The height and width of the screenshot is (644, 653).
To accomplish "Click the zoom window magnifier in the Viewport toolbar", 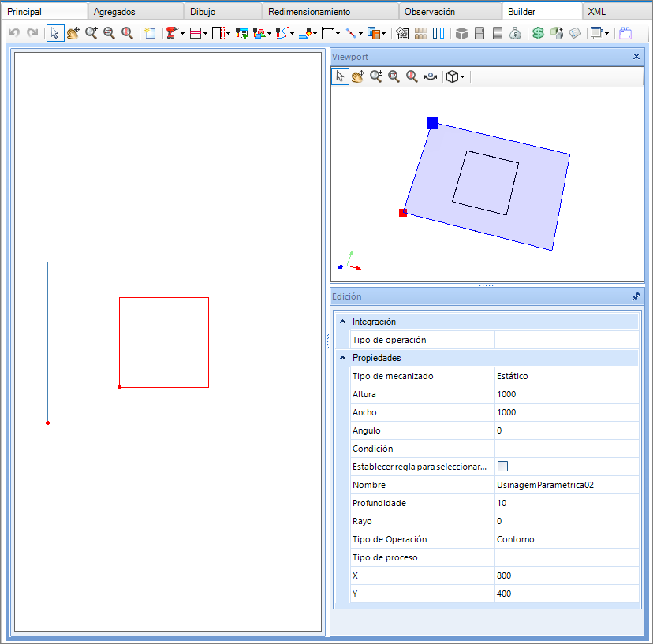I will point(394,76).
